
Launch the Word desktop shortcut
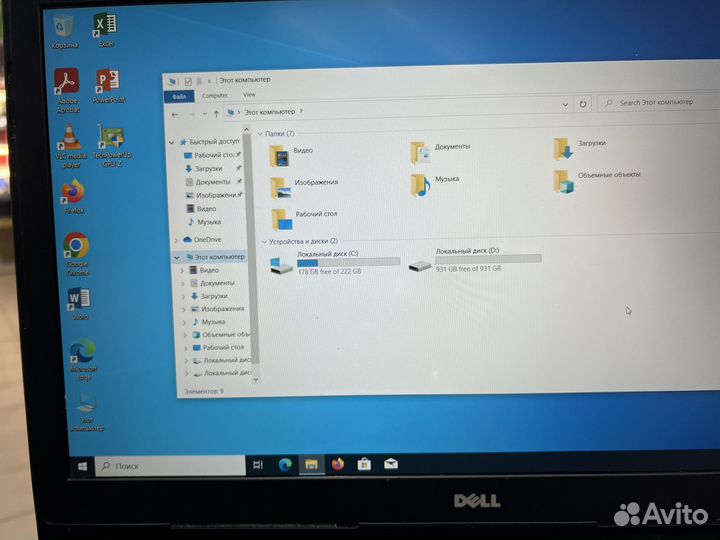coord(80,303)
